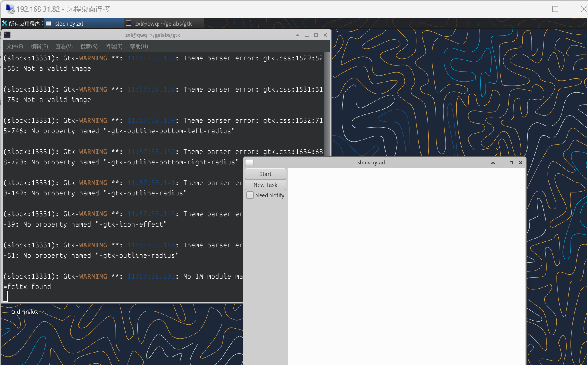Click the terminal scrollbar

point(327,104)
